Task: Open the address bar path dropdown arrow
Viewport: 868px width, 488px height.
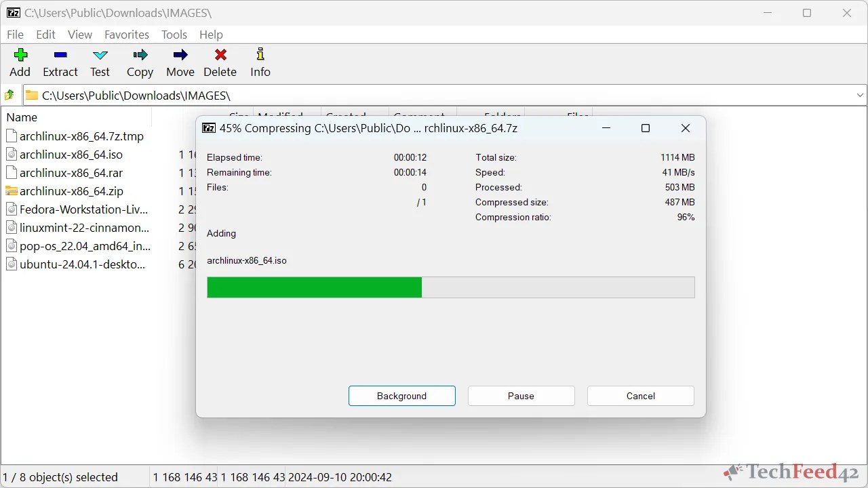Action: (x=860, y=96)
